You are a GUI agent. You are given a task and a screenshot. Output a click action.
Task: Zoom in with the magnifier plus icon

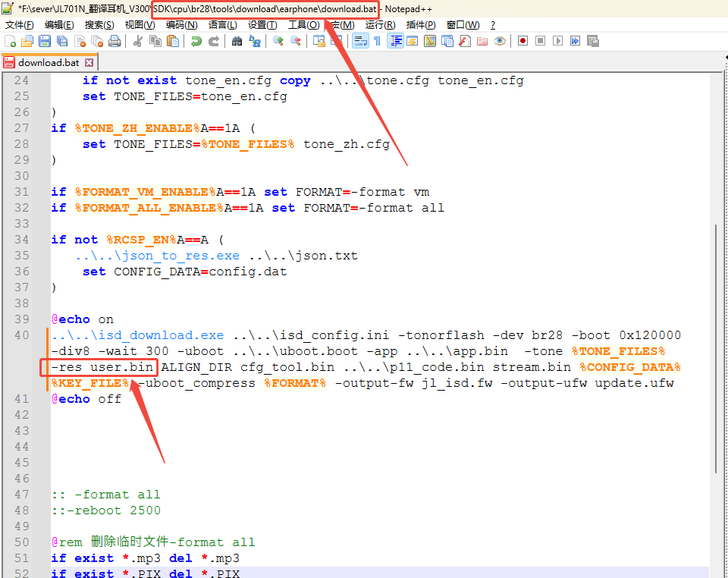pyautogui.click(x=278, y=41)
